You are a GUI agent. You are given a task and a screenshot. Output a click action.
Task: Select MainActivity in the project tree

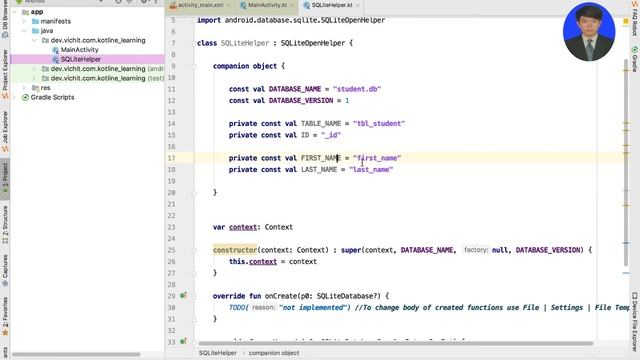tap(80, 50)
